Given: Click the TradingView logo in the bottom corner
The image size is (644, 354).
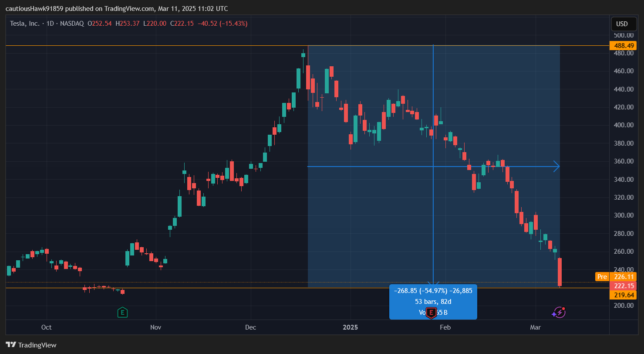Looking at the screenshot, I should click(x=30, y=345).
